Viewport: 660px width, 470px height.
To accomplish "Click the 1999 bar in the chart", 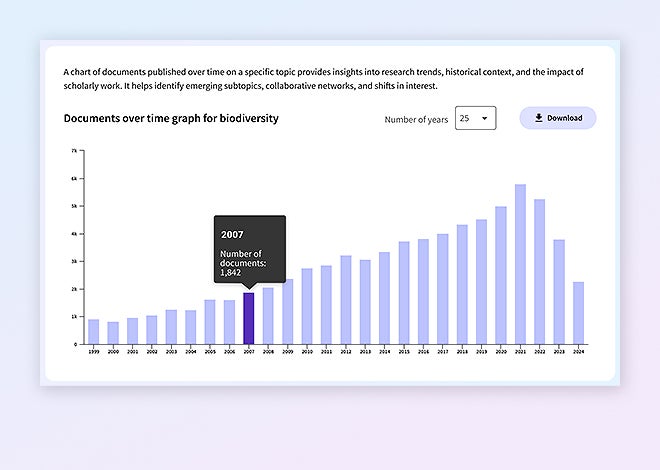I will pyautogui.click(x=93, y=332).
